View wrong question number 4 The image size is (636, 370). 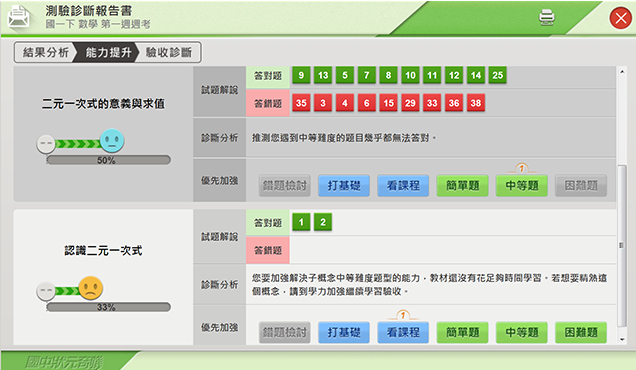pyautogui.click(x=345, y=103)
